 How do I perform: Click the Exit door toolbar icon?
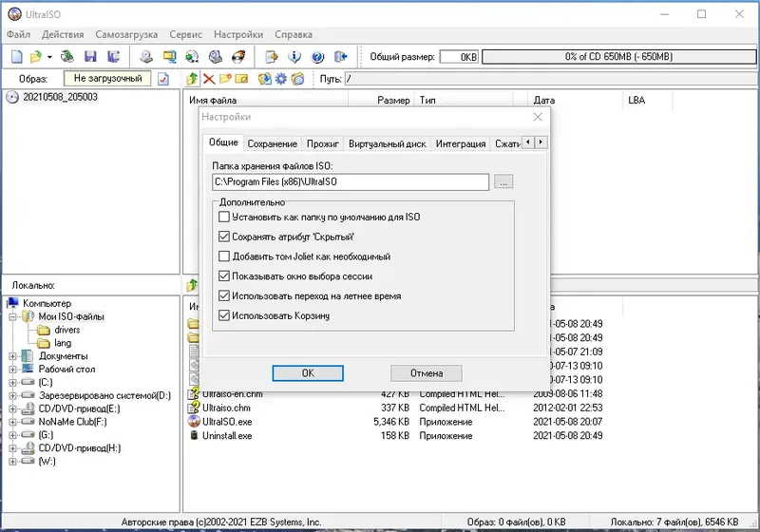coord(341,57)
